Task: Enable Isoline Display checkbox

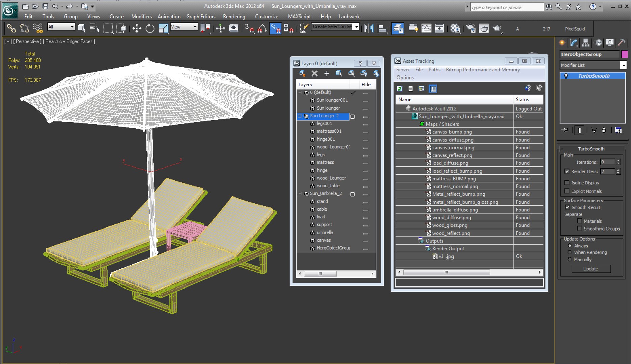Action: 567,183
